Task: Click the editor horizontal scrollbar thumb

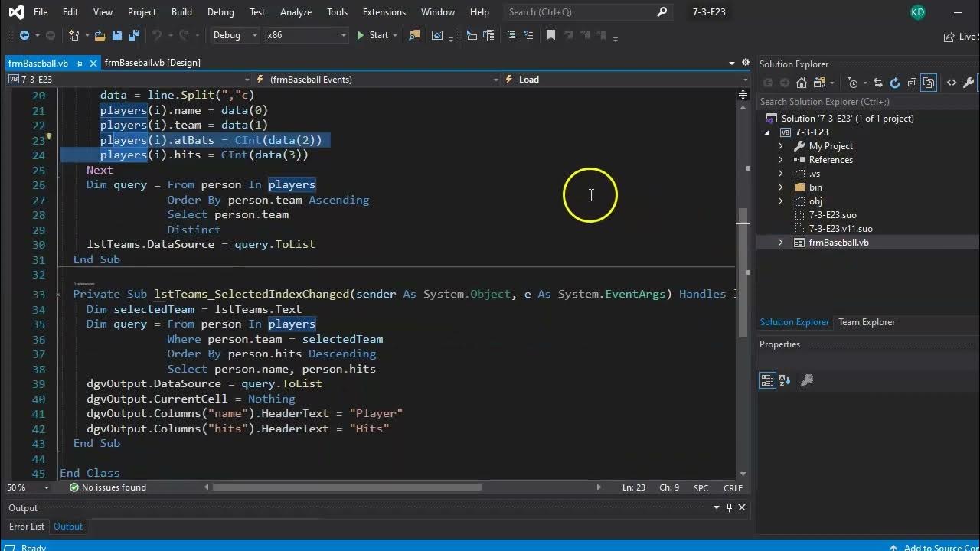Action: coord(347,487)
